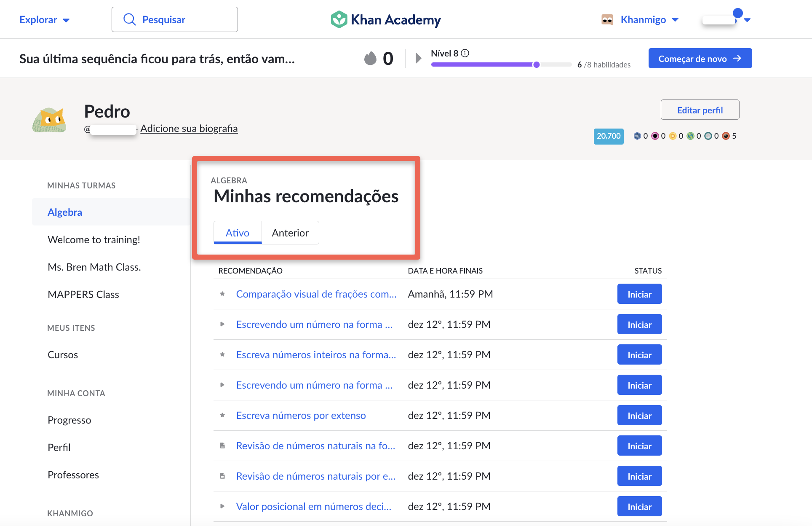Click the Khanmigo avatar icon
This screenshot has width=812, height=526.
607,19
